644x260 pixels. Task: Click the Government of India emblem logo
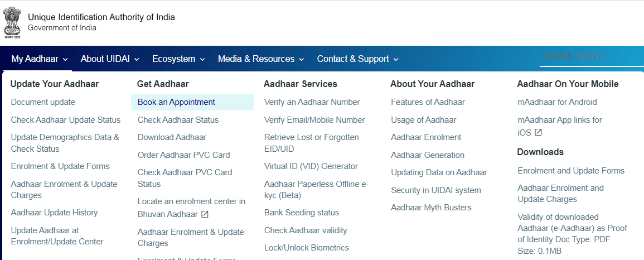(12, 23)
